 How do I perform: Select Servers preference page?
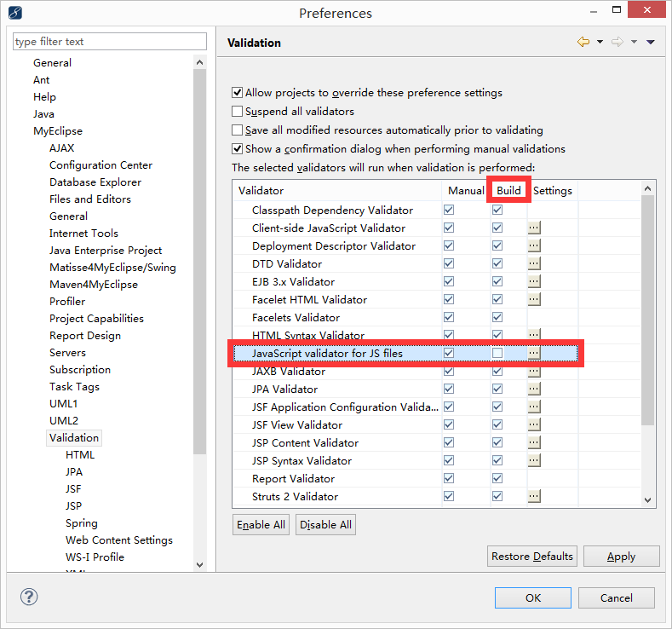[68, 353]
